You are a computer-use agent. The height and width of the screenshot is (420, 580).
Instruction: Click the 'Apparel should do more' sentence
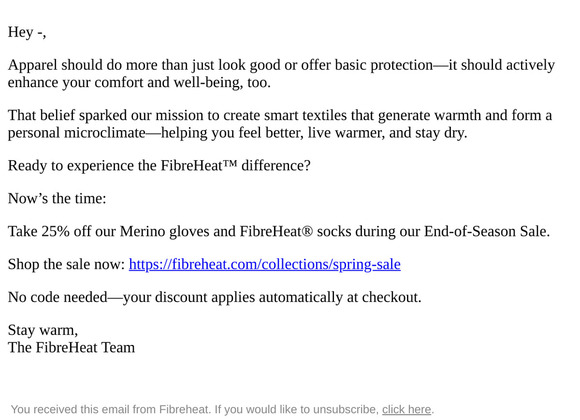pos(281,65)
